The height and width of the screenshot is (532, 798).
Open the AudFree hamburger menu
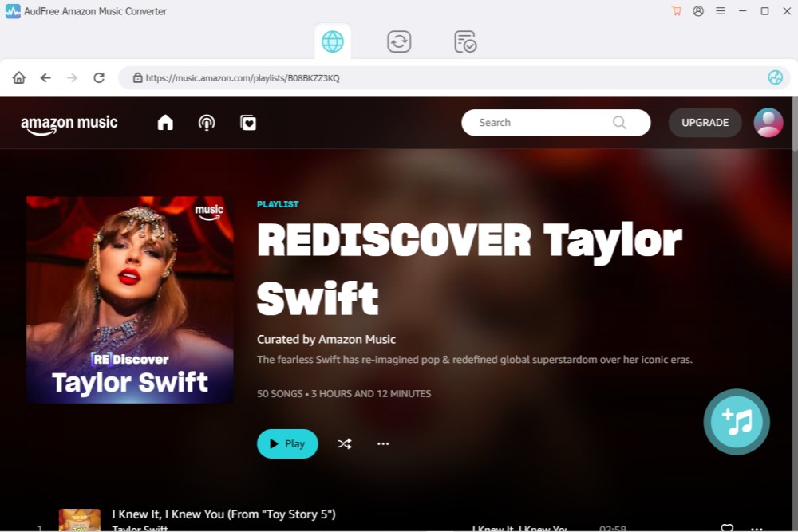[x=720, y=10]
